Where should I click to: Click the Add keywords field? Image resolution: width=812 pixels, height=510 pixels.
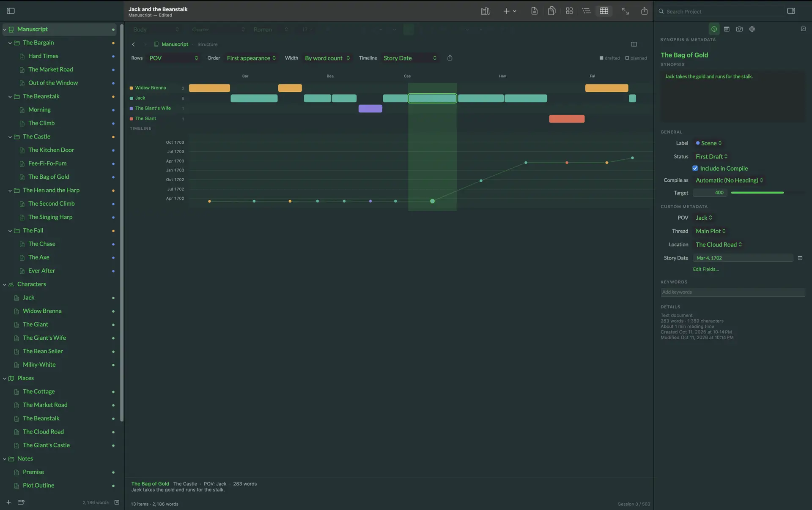tap(733, 292)
